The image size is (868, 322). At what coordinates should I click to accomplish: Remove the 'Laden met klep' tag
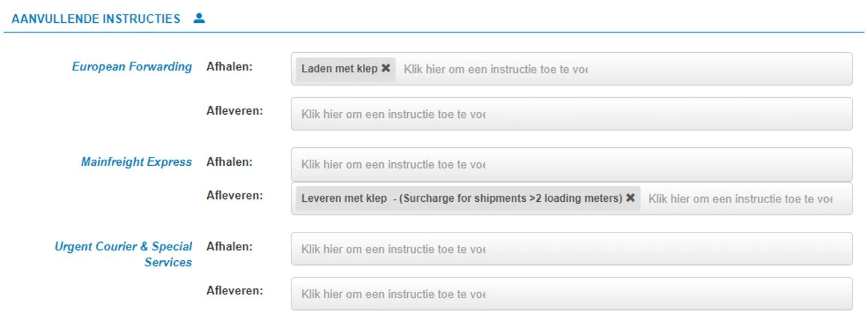(386, 68)
